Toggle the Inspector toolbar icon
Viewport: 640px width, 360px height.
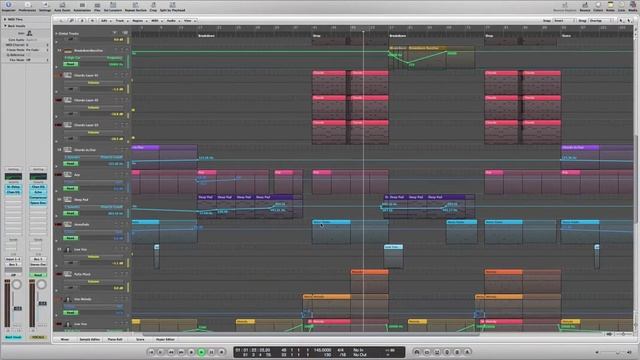[8, 6]
